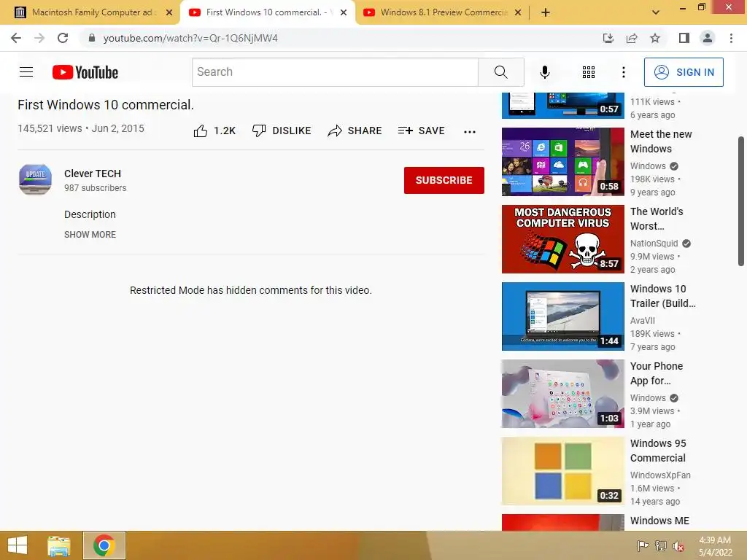Open the YouTube apps grid icon
The height and width of the screenshot is (560, 747).
(589, 72)
